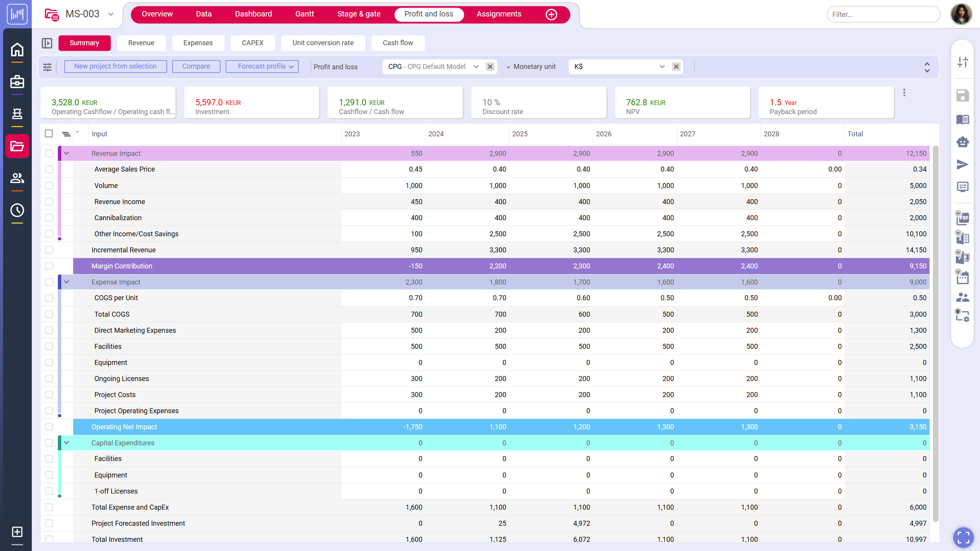Select the Margin Contribution row checkbox
980x551 pixels.
(49, 266)
